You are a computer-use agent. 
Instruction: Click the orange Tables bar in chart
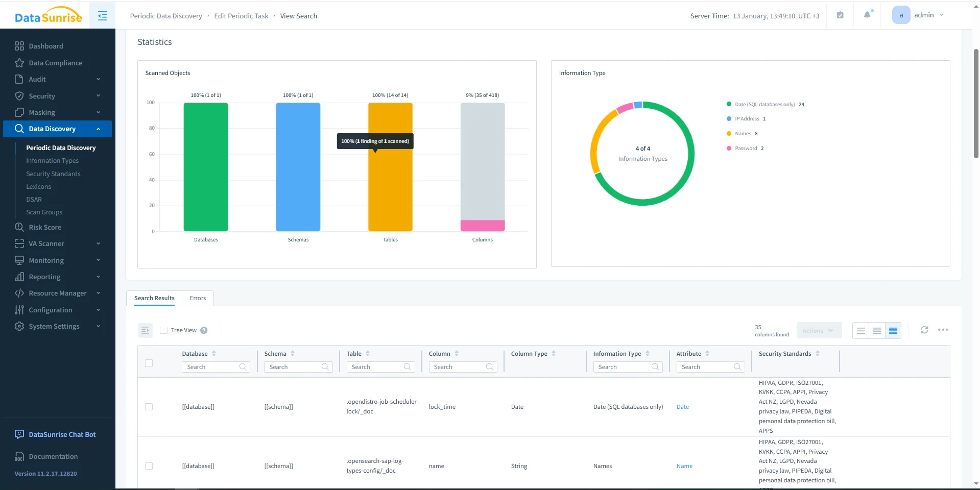390,194
